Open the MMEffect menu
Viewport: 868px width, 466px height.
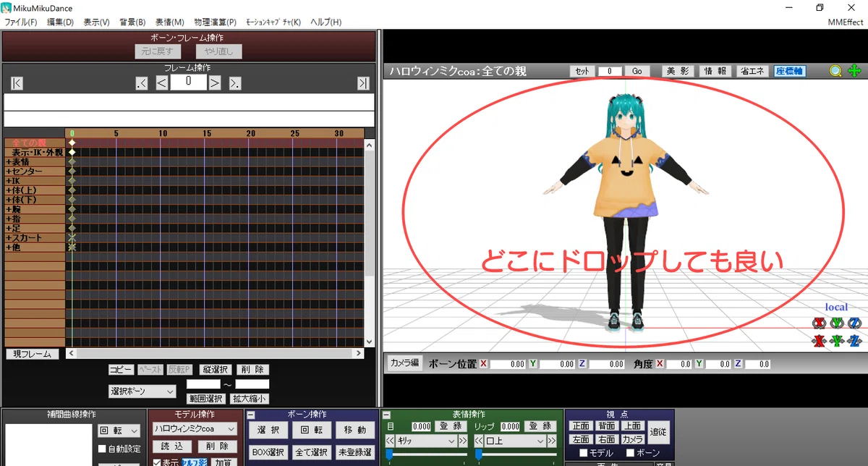[846, 22]
